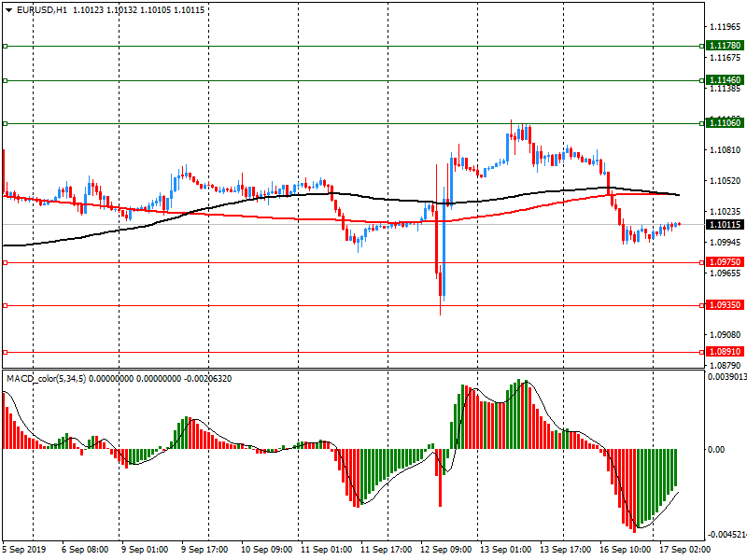747x560 pixels.
Task: Click the 0.00 MACD scale value
Action: (716, 450)
